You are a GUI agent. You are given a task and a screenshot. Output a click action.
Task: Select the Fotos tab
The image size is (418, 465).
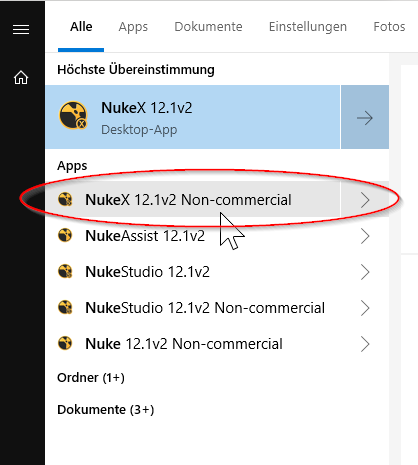[x=389, y=27]
